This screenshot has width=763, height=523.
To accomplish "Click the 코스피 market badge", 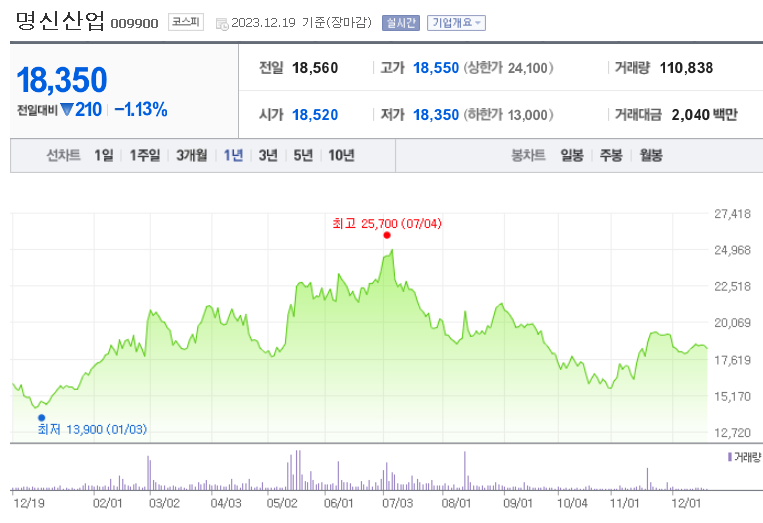I will (186, 22).
